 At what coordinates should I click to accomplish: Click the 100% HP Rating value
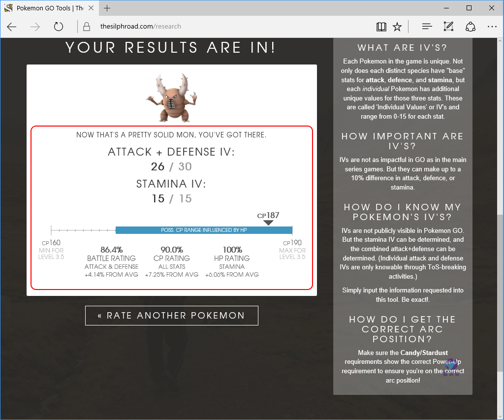232,250
